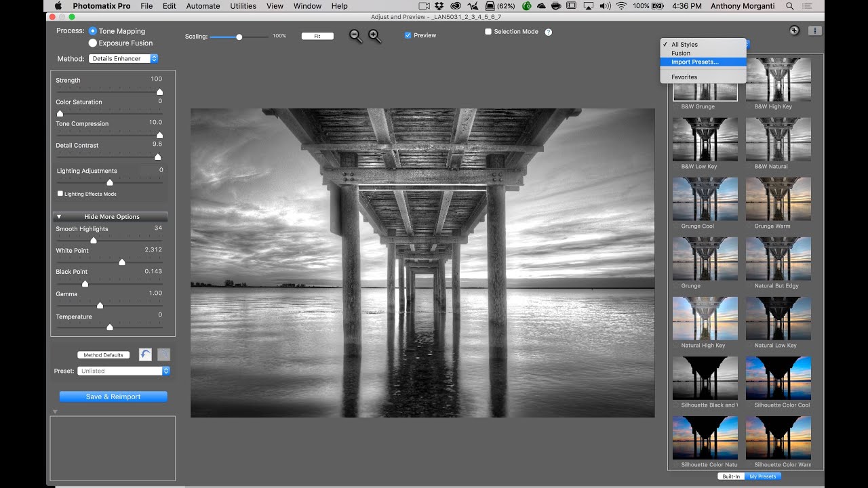The width and height of the screenshot is (868, 488).
Task: Choose Import Presets from the popup menu
Action: (x=695, y=62)
